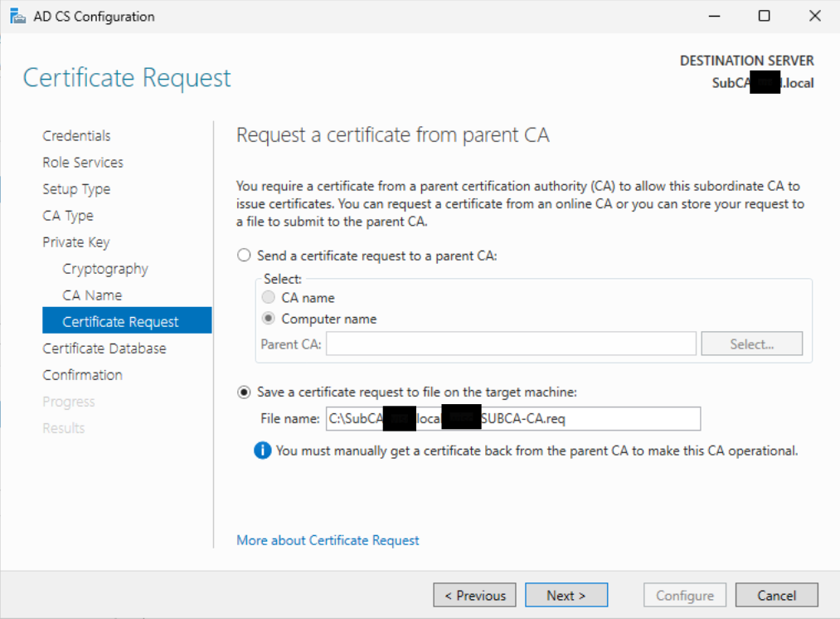
Task: Open 'More about Certificate Request' link
Action: 328,540
